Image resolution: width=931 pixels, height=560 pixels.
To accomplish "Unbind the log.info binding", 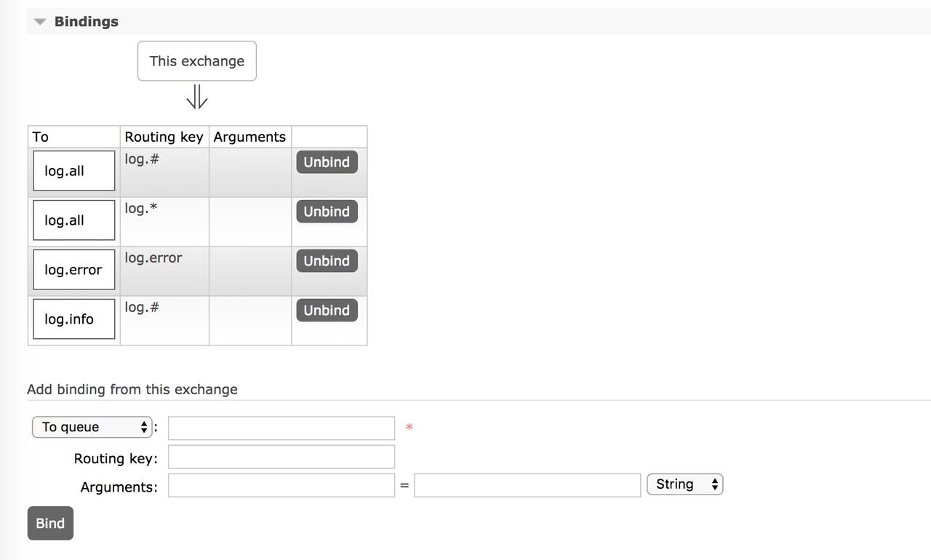I will click(327, 311).
